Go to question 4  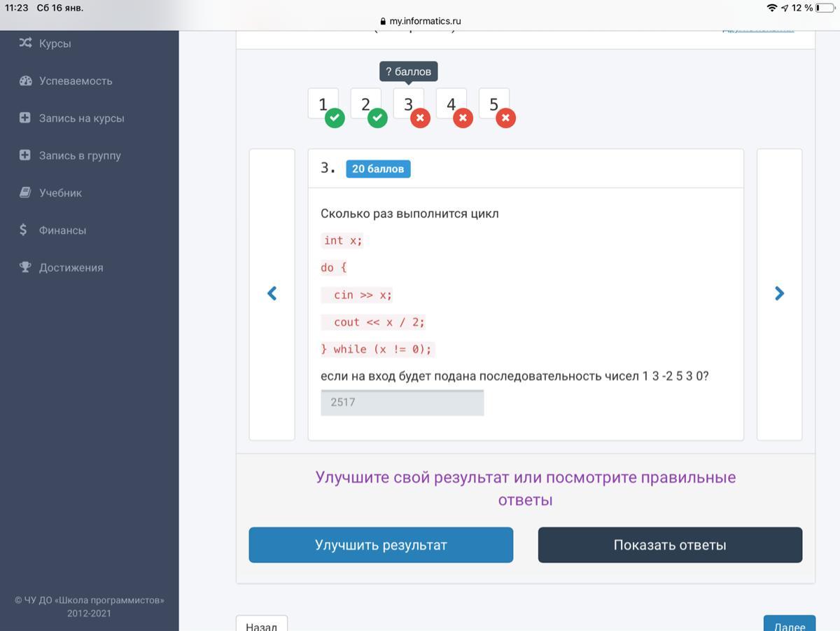pos(451,104)
